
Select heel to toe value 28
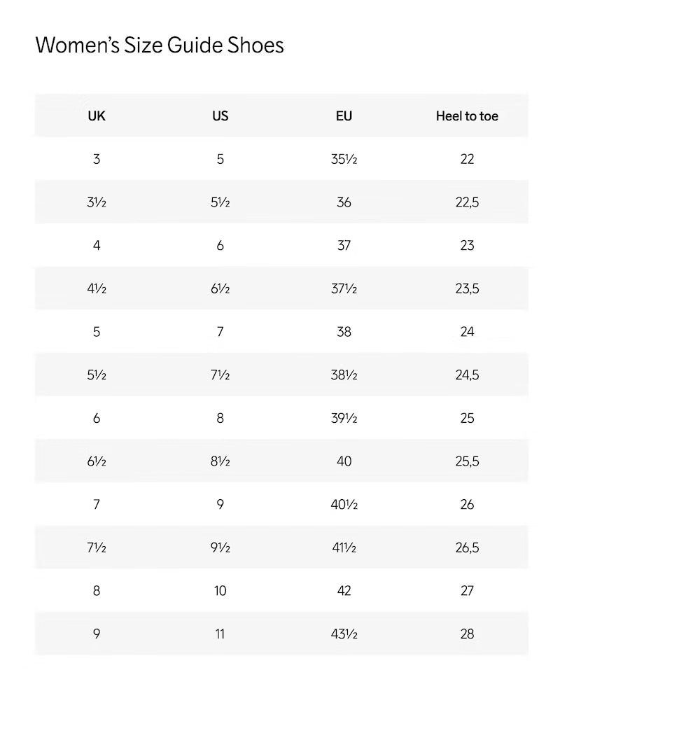pyautogui.click(x=467, y=634)
